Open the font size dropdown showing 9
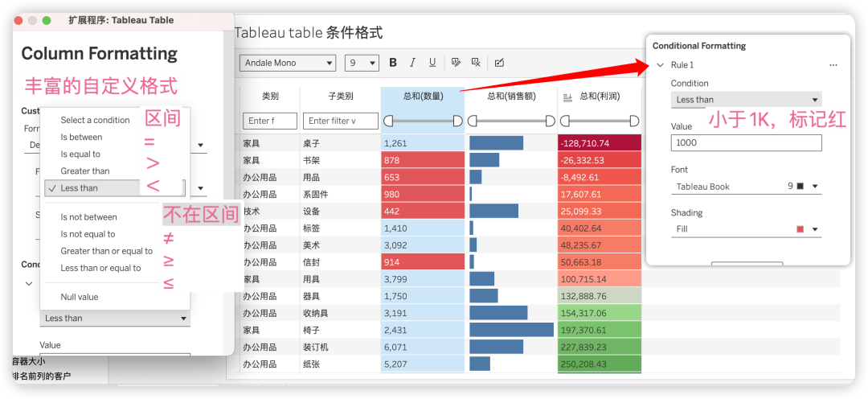The image size is (868, 399). [362, 63]
